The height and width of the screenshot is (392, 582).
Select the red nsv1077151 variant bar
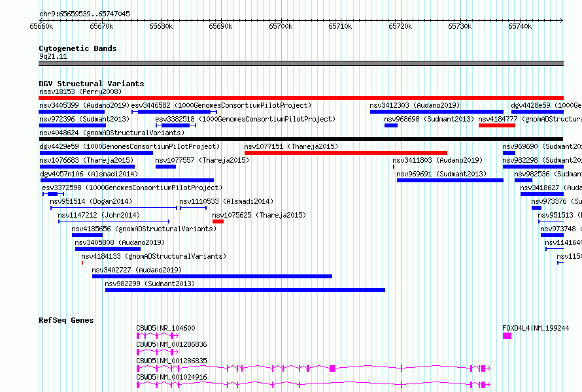tap(345, 153)
